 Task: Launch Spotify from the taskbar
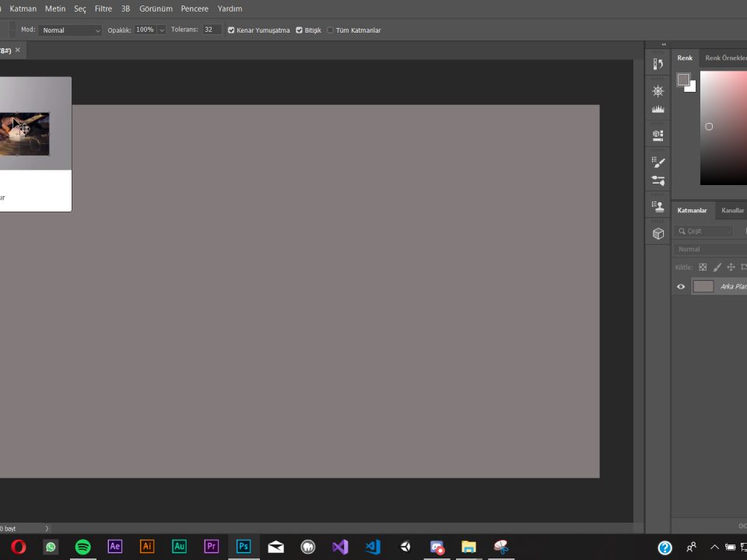tap(82, 547)
